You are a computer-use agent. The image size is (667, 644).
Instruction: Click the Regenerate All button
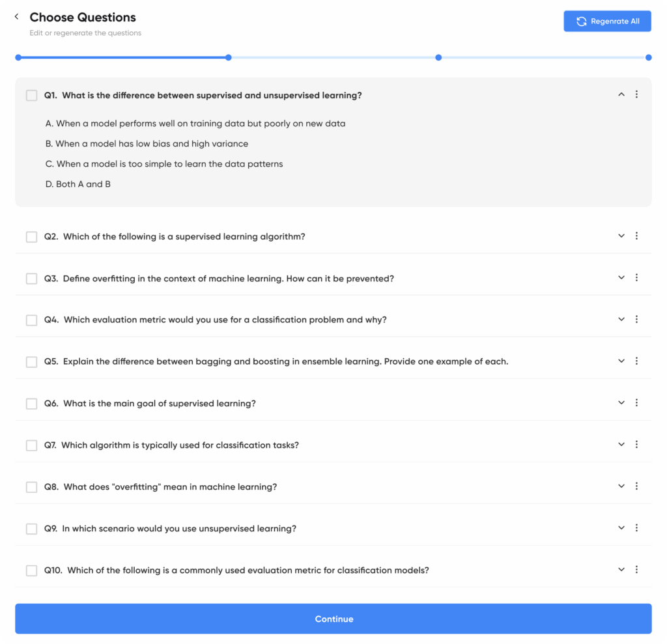tap(607, 21)
